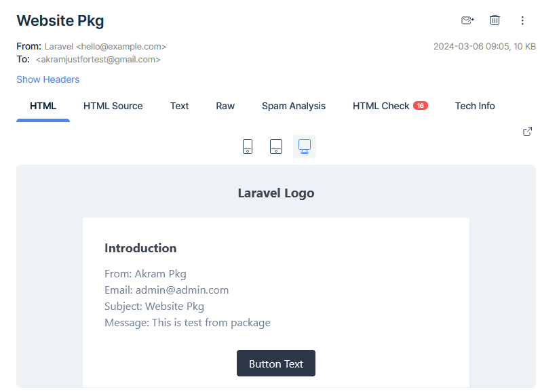
Task: Open the Text tab
Action: click(x=179, y=106)
